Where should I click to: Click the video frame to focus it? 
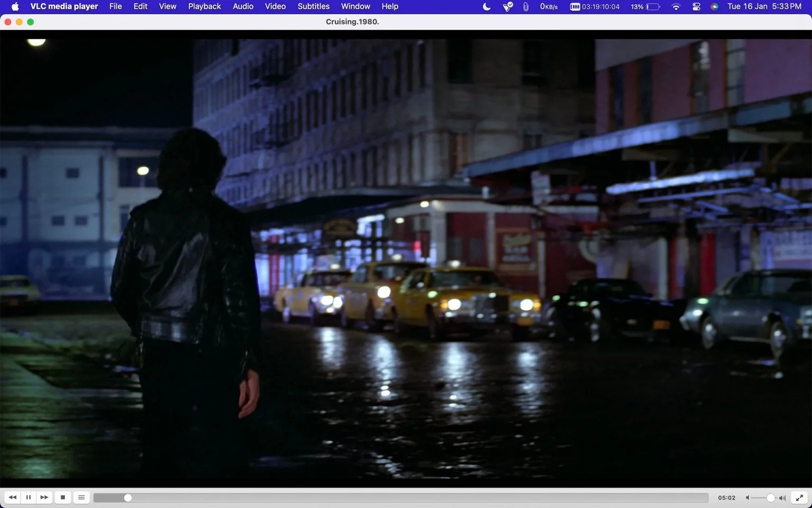point(406,259)
